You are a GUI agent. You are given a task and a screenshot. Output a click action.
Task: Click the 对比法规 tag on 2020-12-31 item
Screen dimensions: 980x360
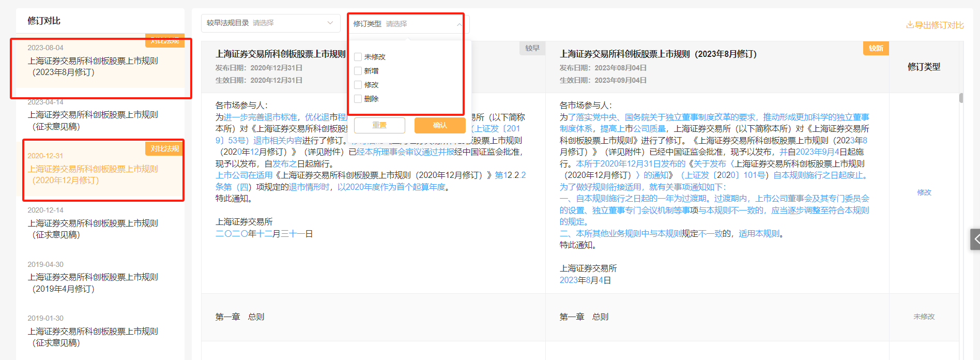tap(165, 149)
